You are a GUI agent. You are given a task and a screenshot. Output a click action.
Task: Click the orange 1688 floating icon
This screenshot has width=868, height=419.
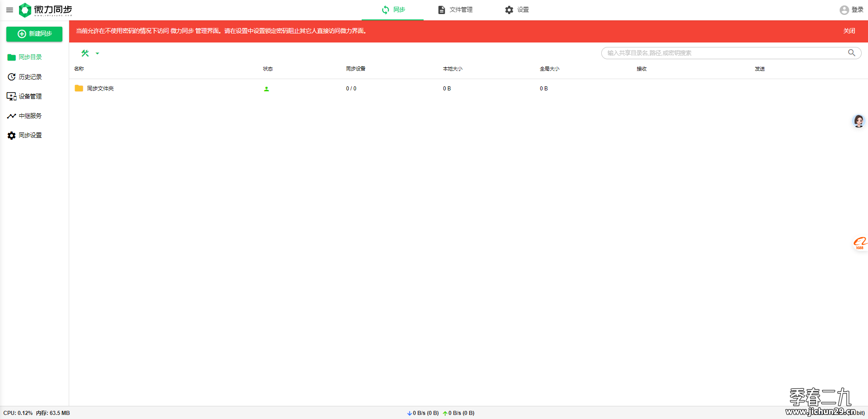tap(859, 243)
